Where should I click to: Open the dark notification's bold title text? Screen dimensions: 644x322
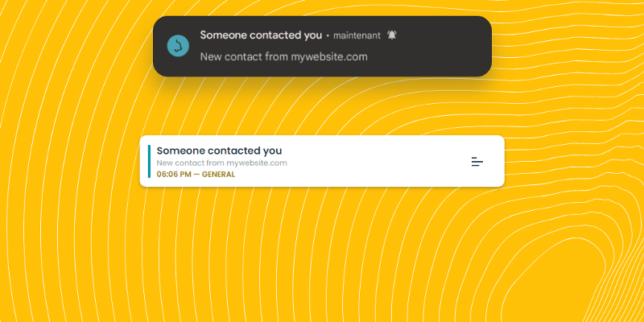point(261,35)
